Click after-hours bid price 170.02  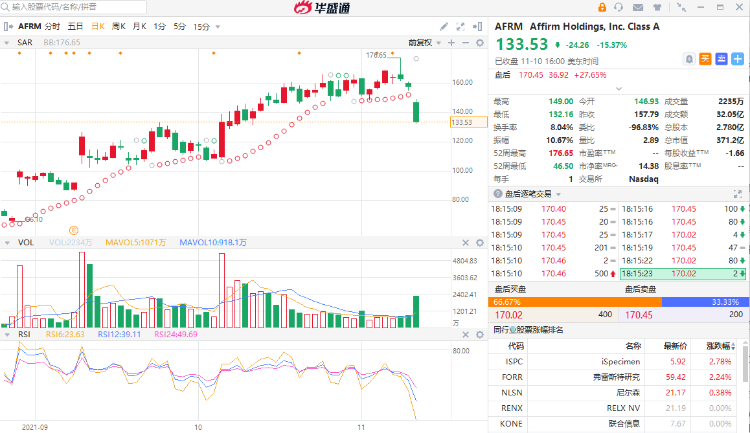point(508,315)
